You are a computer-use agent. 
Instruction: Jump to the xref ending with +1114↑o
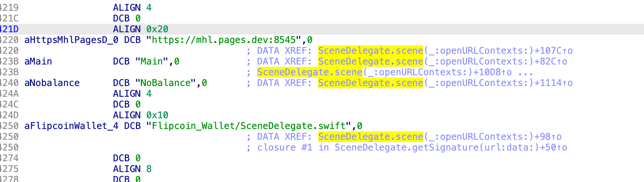coord(446,83)
